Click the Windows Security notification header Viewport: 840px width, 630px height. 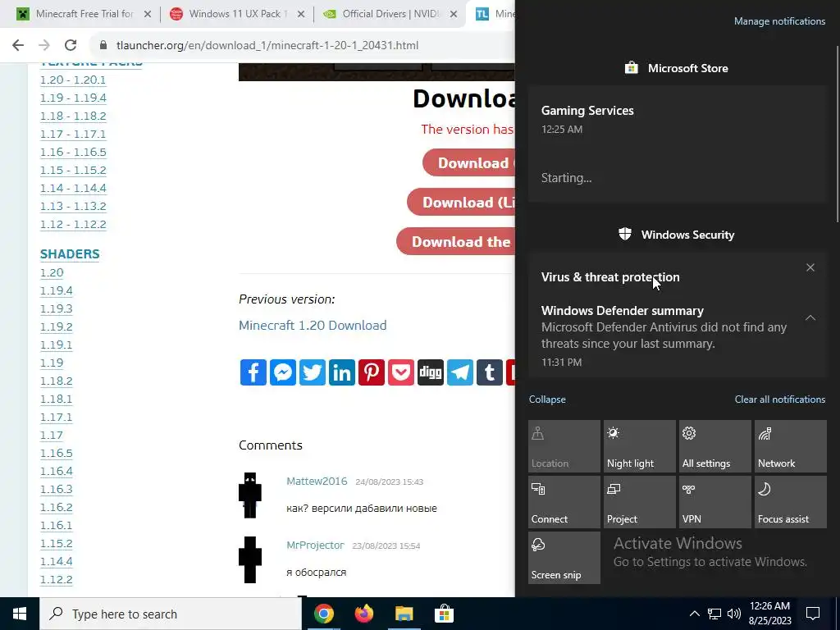[677, 235]
